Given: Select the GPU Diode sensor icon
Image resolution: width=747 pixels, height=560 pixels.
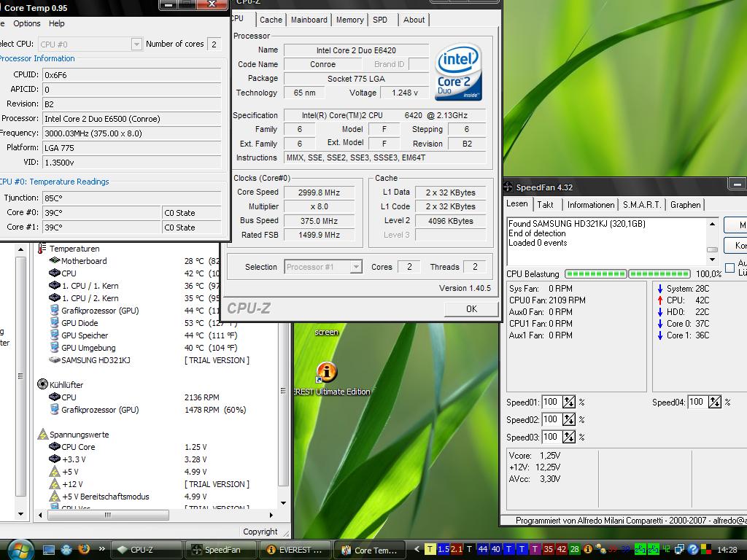Looking at the screenshot, I should [54, 323].
